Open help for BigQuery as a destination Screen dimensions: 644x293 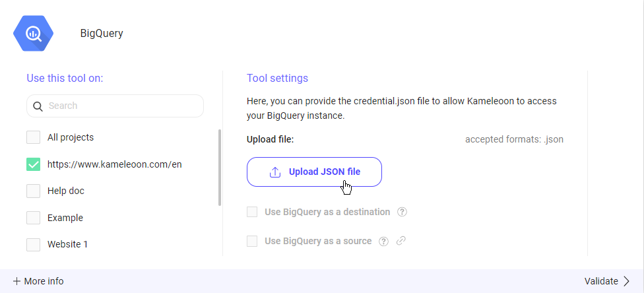tap(402, 212)
